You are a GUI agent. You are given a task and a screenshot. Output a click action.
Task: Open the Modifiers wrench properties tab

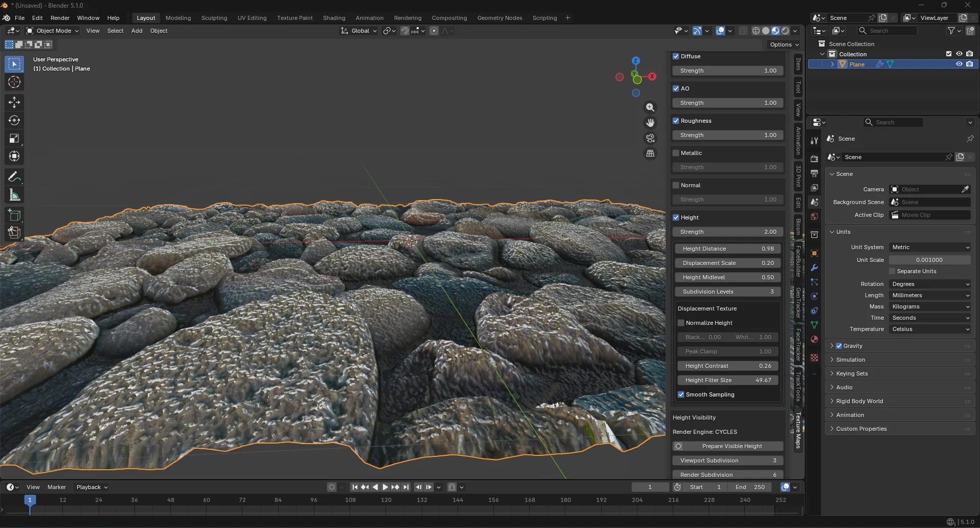814,268
